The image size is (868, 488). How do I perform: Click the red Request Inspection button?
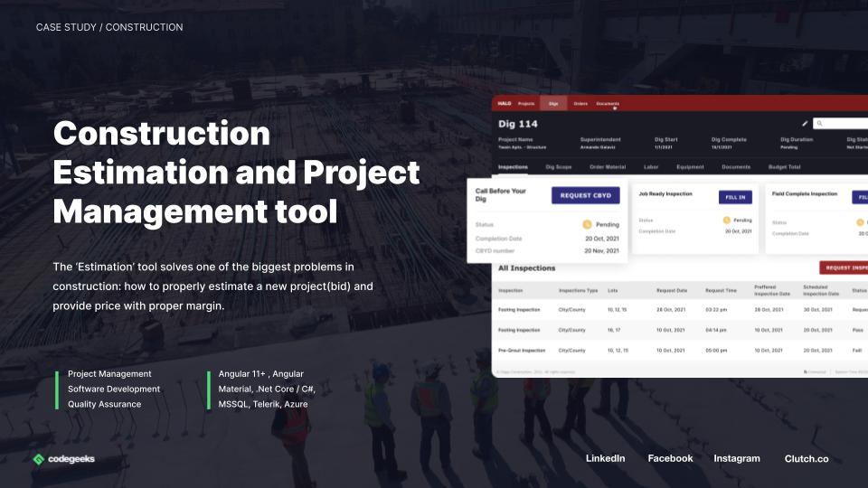[844, 267]
